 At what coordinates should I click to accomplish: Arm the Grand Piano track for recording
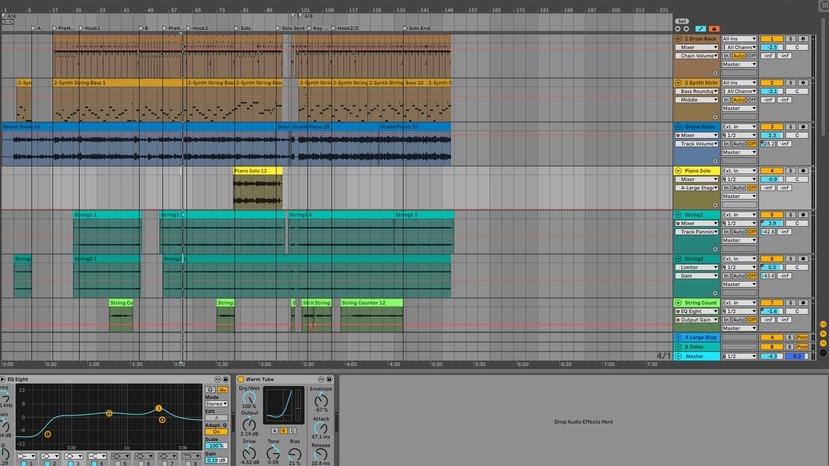click(x=803, y=127)
